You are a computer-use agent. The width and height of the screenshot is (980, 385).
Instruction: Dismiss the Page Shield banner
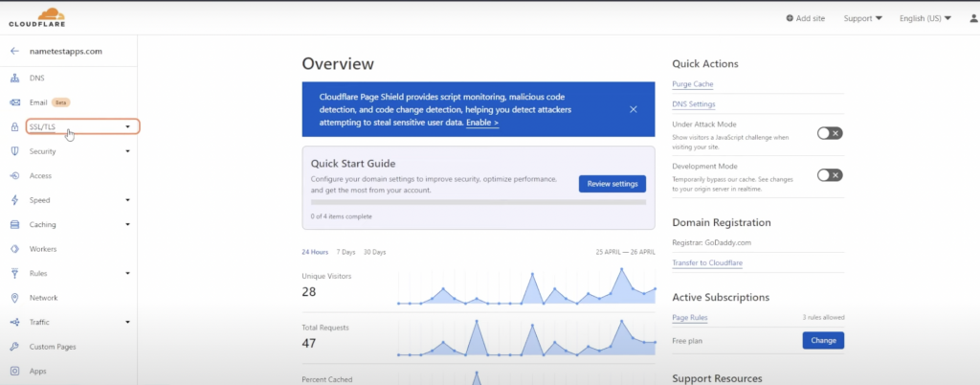(x=634, y=109)
